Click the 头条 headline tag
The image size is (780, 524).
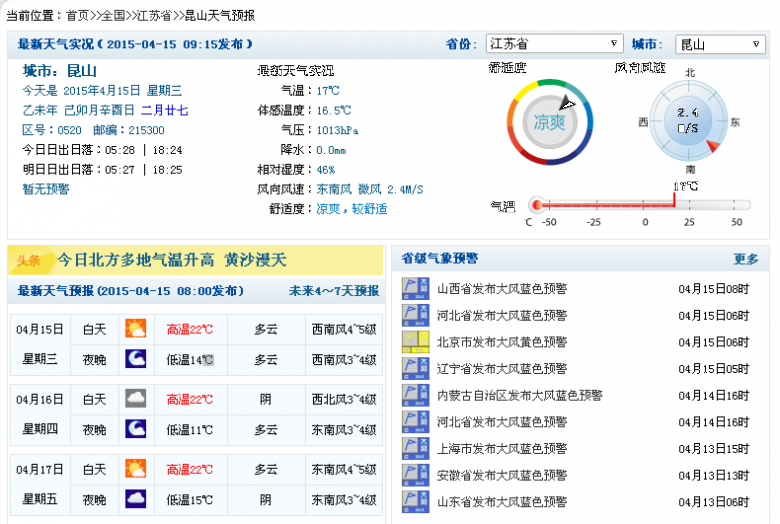coord(28,260)
